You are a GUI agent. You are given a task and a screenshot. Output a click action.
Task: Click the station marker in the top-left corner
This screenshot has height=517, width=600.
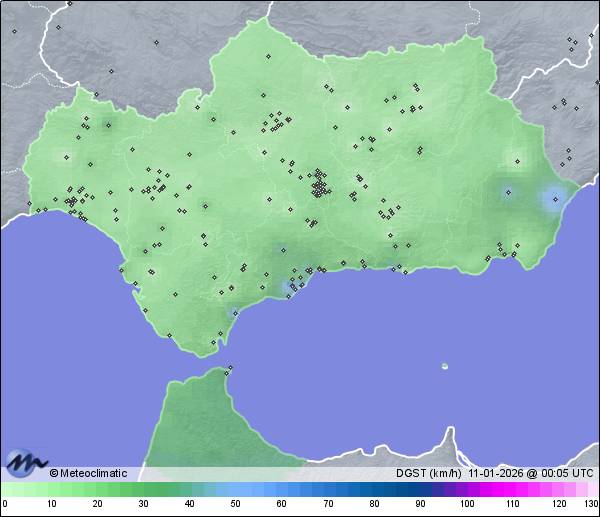click(x=15, y=31)
